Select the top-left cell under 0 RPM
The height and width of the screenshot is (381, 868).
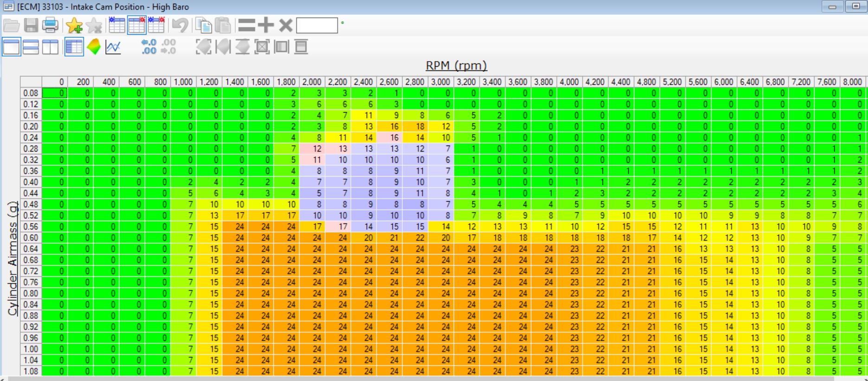click(55, 93)
